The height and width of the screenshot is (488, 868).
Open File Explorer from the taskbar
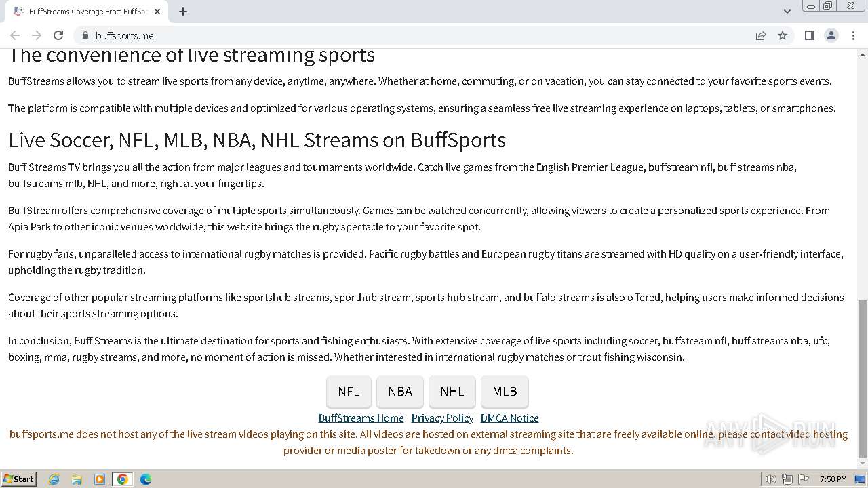pos(77,479)
